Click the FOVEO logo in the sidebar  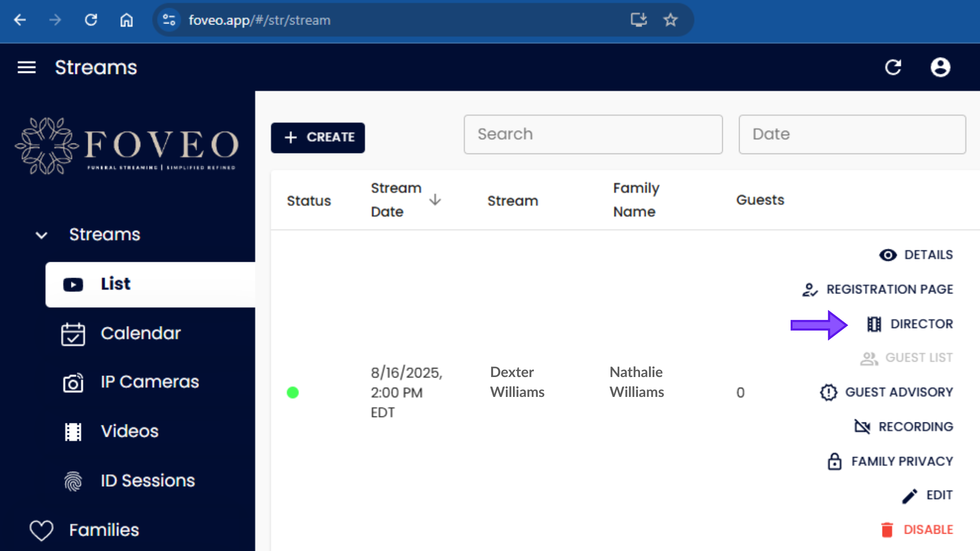tap(127, 146)
